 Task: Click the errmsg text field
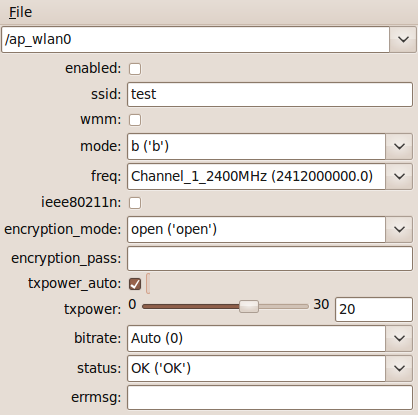[270, 398]
